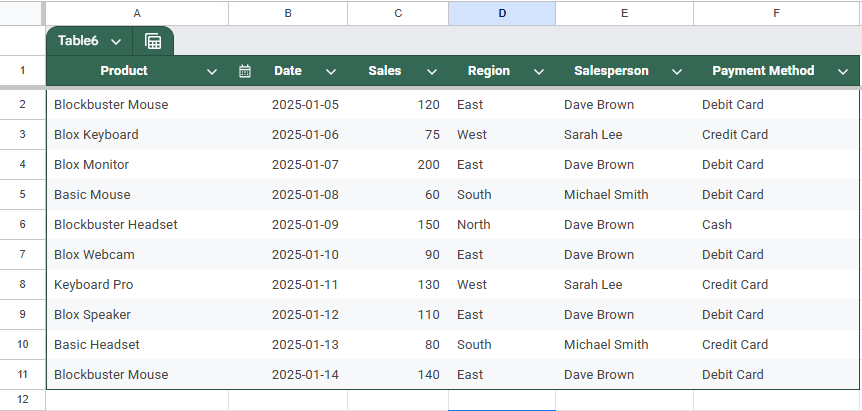Select empty cell D12 below the table
This screenshot has width=862, height=411.
point(502,399)
